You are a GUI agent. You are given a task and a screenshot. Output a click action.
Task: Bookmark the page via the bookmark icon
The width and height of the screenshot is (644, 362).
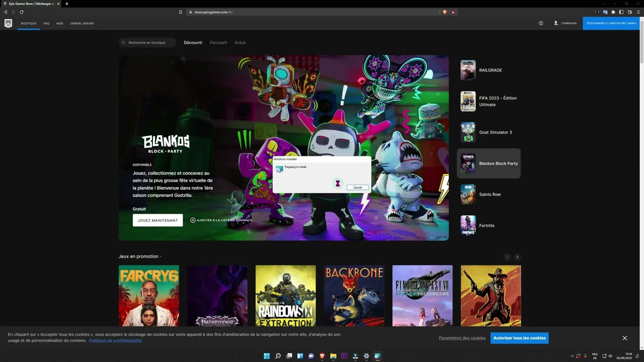[x=181, y=12]
